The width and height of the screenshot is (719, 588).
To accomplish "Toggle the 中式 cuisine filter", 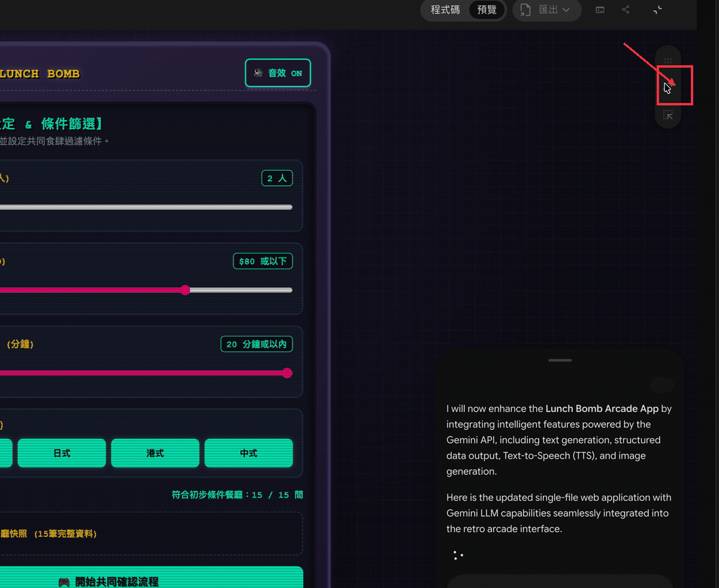I will [x=249, y=453].
